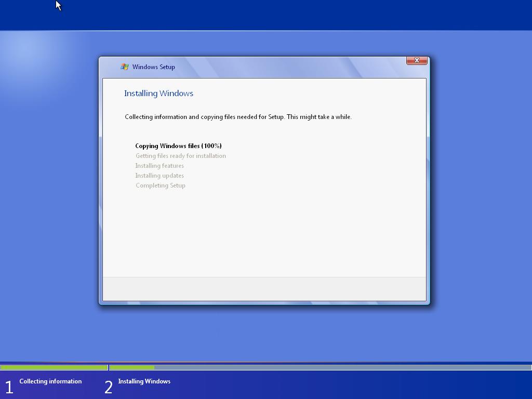Click the fully green stage 1 progress bar
Viewport: 532px width, 399px height.
(x=54, y=367)
